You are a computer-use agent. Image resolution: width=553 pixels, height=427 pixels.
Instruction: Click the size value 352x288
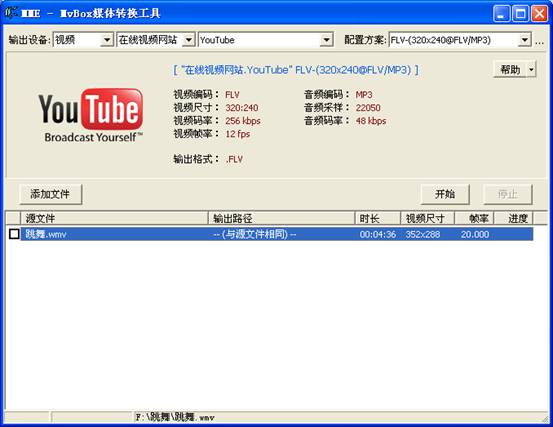coord(423,234)
